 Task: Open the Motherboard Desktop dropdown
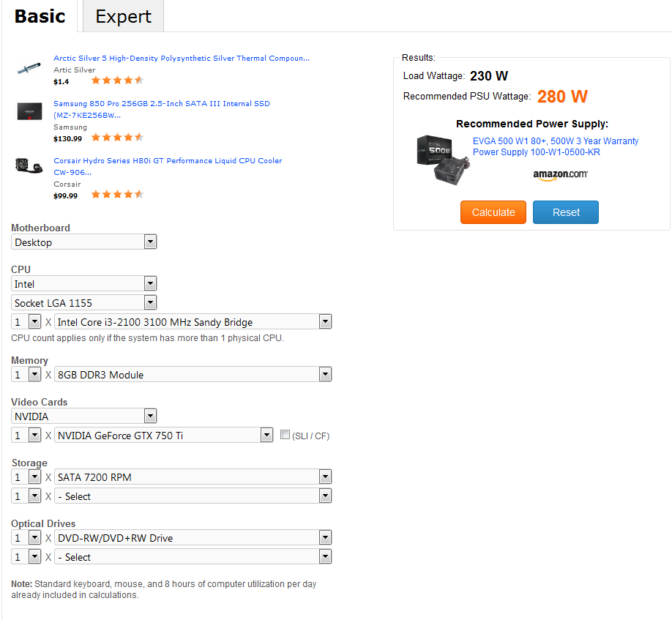84,242
